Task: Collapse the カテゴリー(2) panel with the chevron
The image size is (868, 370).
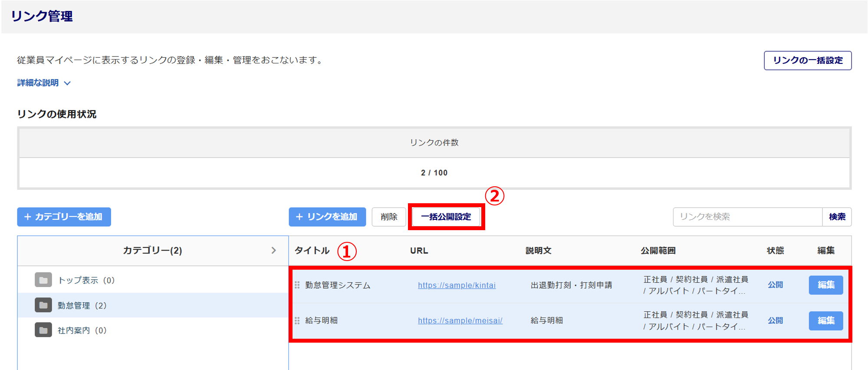Action: point(273,250)
